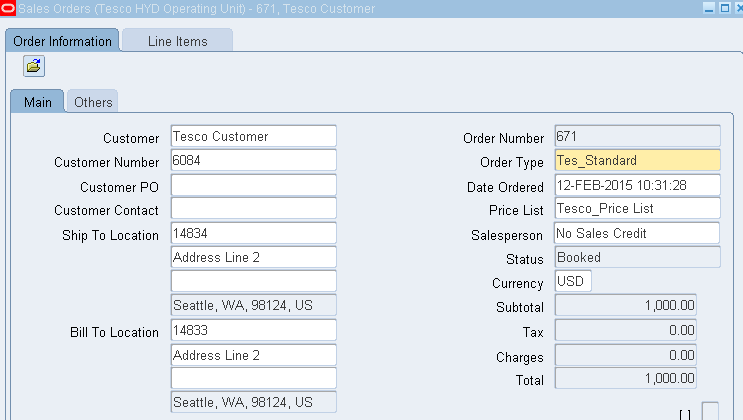Click the Charges label
This screenshot has width=743, height=420.
pos(520,357)
